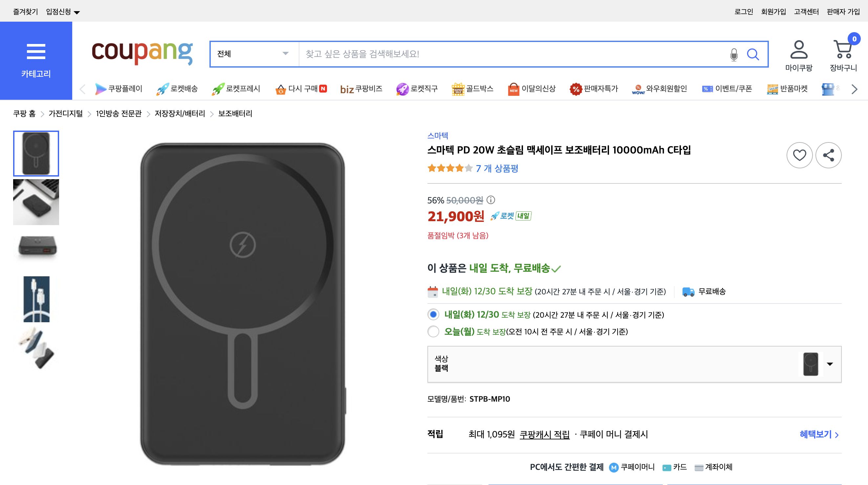
Task: Open 마이쿠팡 via the user icon
Action: pyautogui.click(x=799, y=51)
